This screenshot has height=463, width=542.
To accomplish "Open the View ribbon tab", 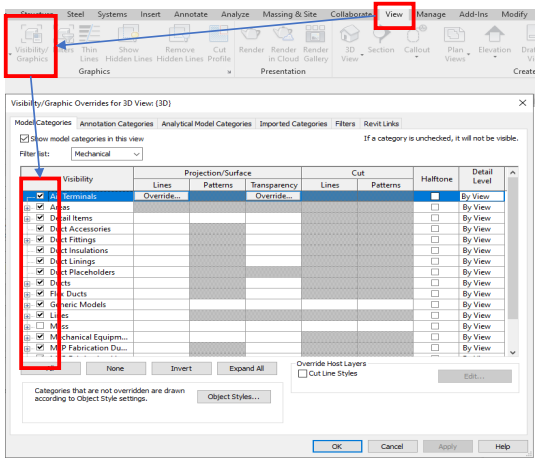I will 394,14.
